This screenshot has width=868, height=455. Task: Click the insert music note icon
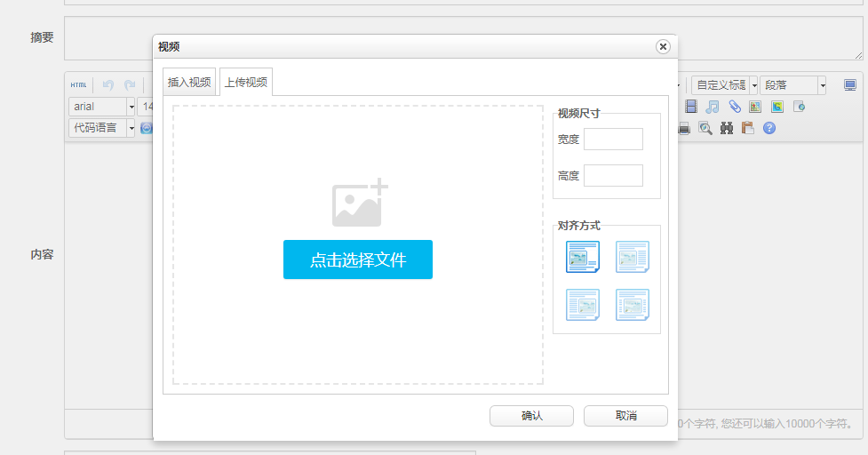(x=713, y=107)
